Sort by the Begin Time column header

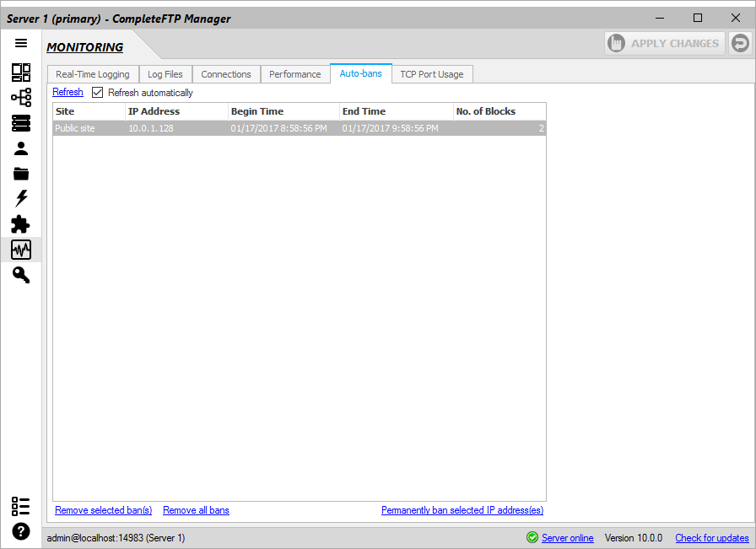pyautogui.click(x=284, y=111)
